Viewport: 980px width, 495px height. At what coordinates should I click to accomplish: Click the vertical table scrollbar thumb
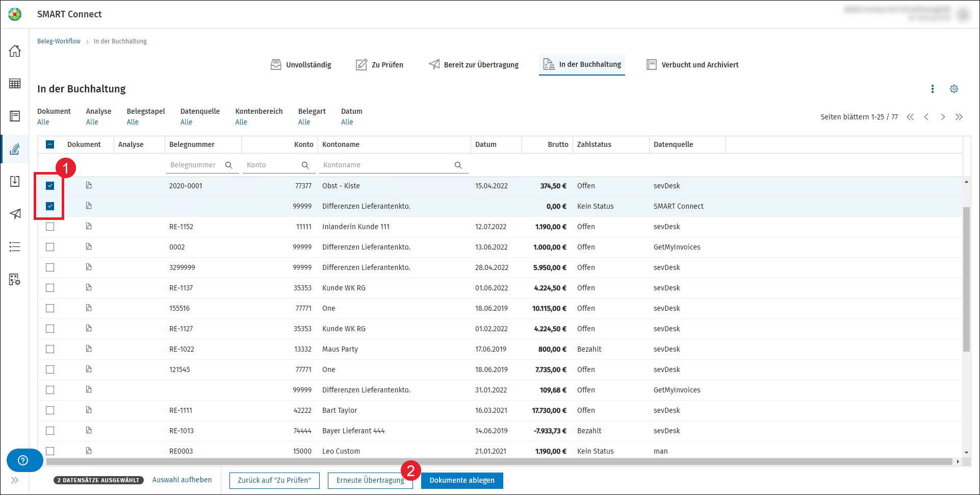coord(966,279)
